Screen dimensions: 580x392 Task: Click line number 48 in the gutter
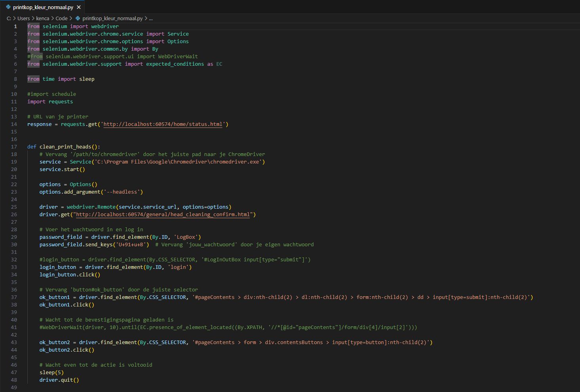pos(14,380)
